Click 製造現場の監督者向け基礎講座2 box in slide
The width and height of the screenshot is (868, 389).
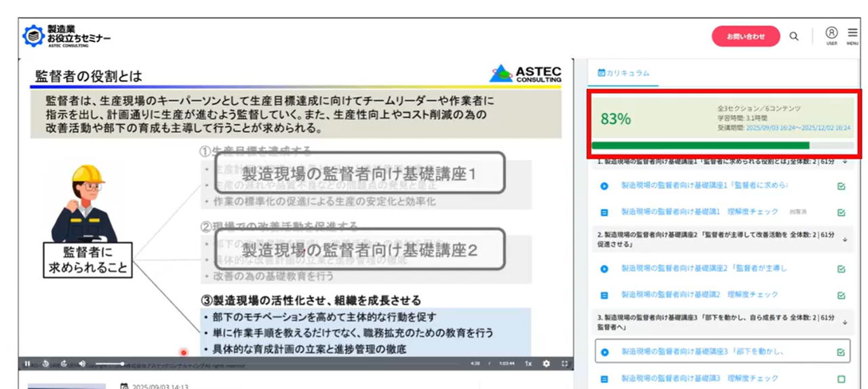pyautogui.click(x=359, y=248)
